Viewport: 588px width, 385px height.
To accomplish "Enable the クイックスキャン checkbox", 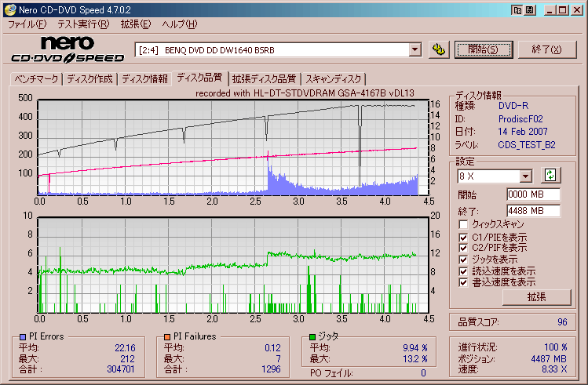I will point(463,224).
